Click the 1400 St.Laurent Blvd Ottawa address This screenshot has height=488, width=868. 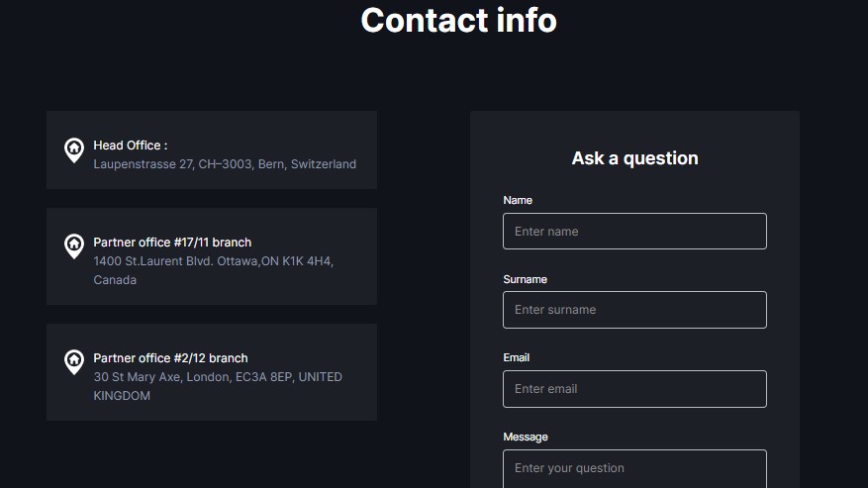pyautogui.click(x=213, y=261)
